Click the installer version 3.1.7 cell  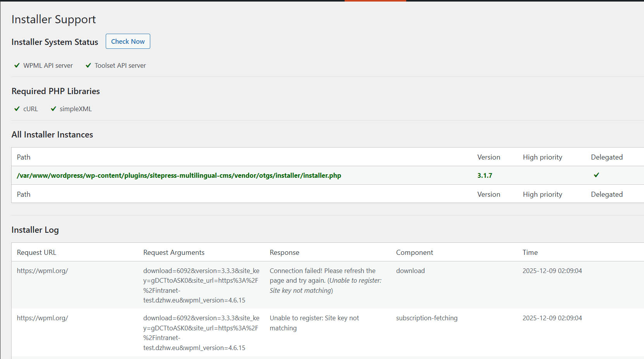tap(484, 175)
